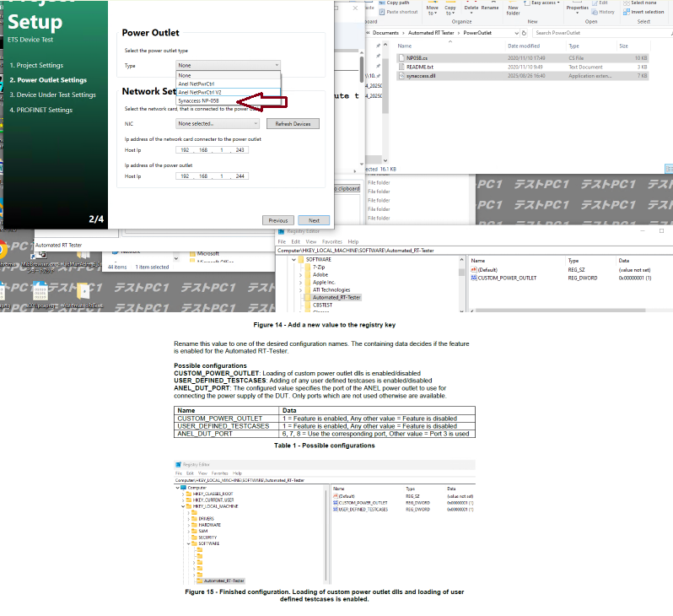Viewport: 673px width, 616px height.
Task: Open the Help menu in Registry Editor
Action: pos(353,242)
